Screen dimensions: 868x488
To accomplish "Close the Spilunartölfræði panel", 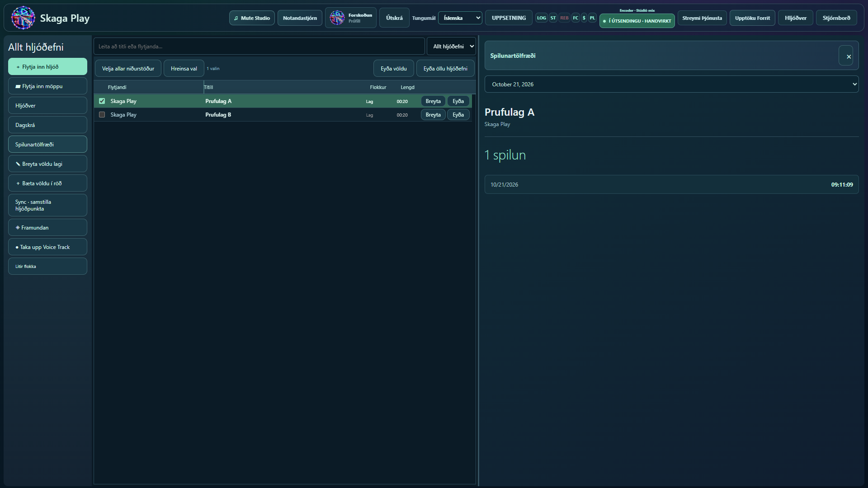I will tap(846, 56).
